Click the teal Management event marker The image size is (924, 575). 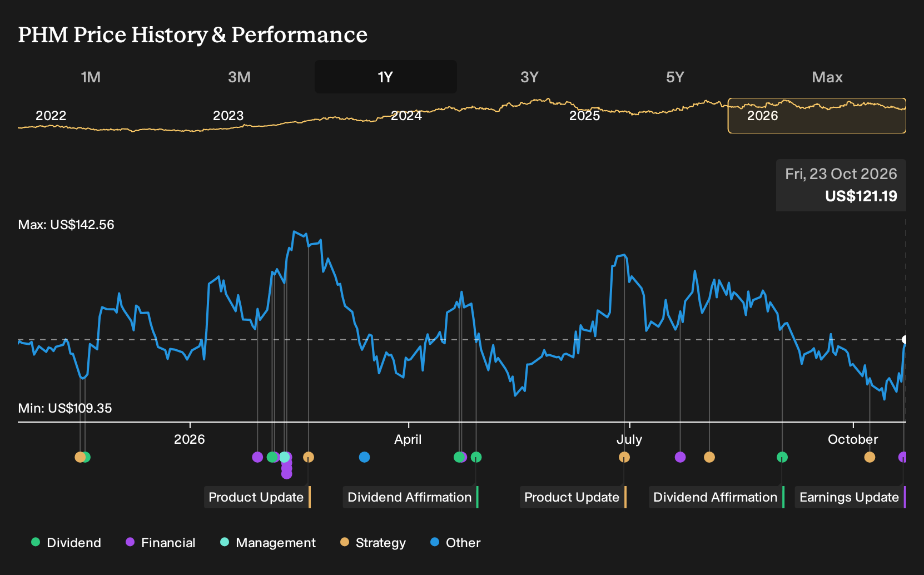tap(285, 457)
